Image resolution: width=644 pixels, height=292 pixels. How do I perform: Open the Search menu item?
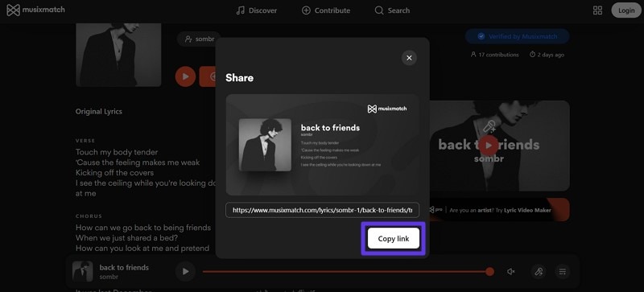pos(392,10)
